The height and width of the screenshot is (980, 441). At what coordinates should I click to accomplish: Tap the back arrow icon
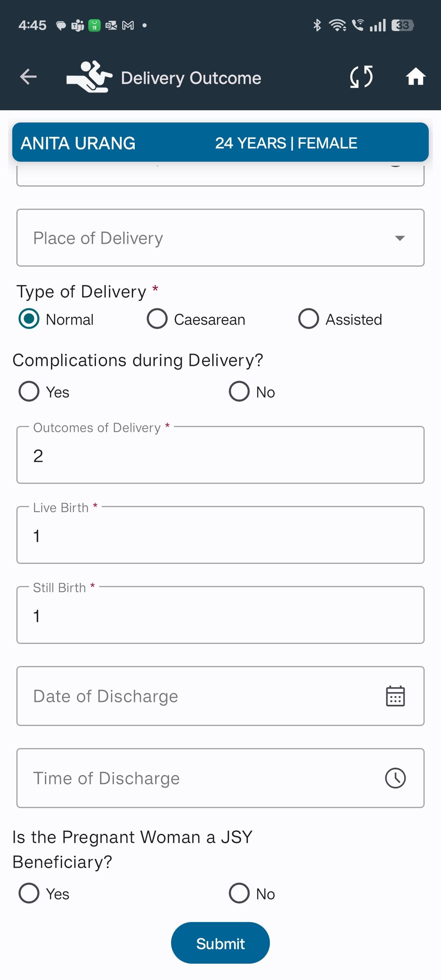point(28,77)
